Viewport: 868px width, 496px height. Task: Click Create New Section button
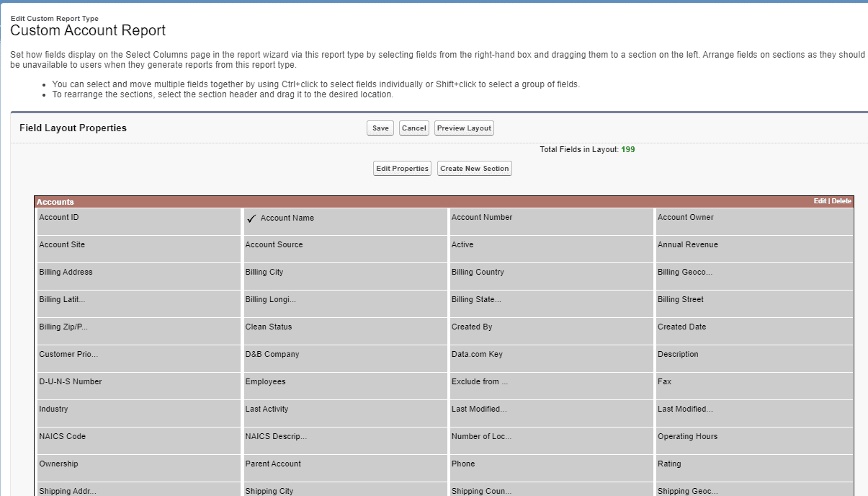point(475,169)
